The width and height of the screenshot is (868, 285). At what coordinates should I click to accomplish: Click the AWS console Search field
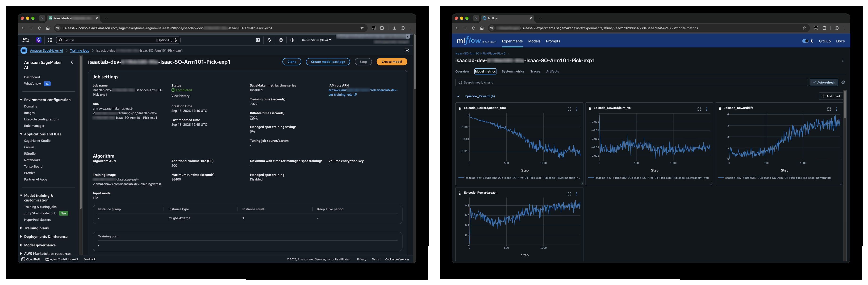[118, 40]
